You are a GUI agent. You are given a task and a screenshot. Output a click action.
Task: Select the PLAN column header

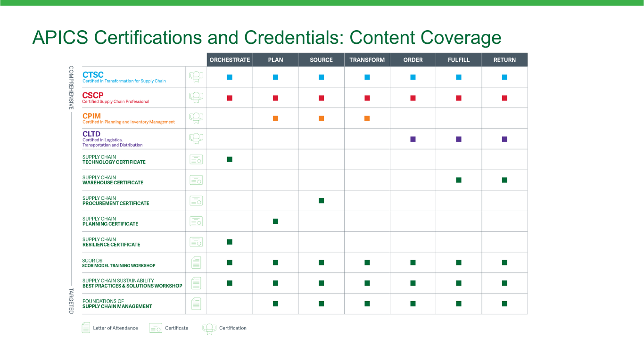(275, 60)
